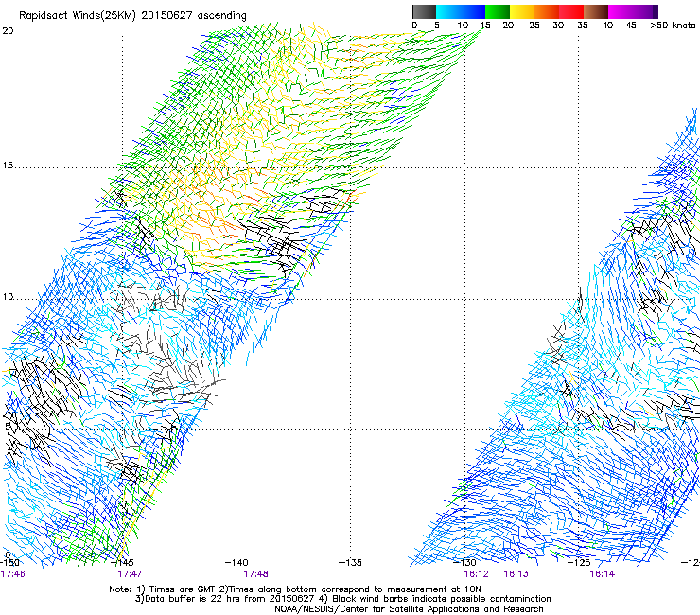This screenshot has width=700, height=615.
Task: Click the purple '18:12' time label
Action: [x=477, y=574]
